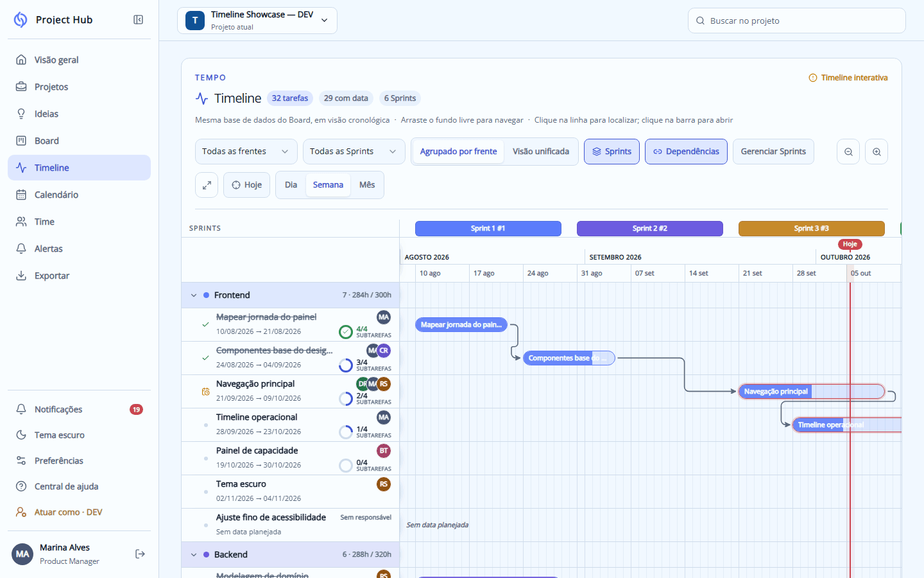Screen dimensions: 924x578
Task: Enable Tema escuro mode
Action: tap(79, 435)
